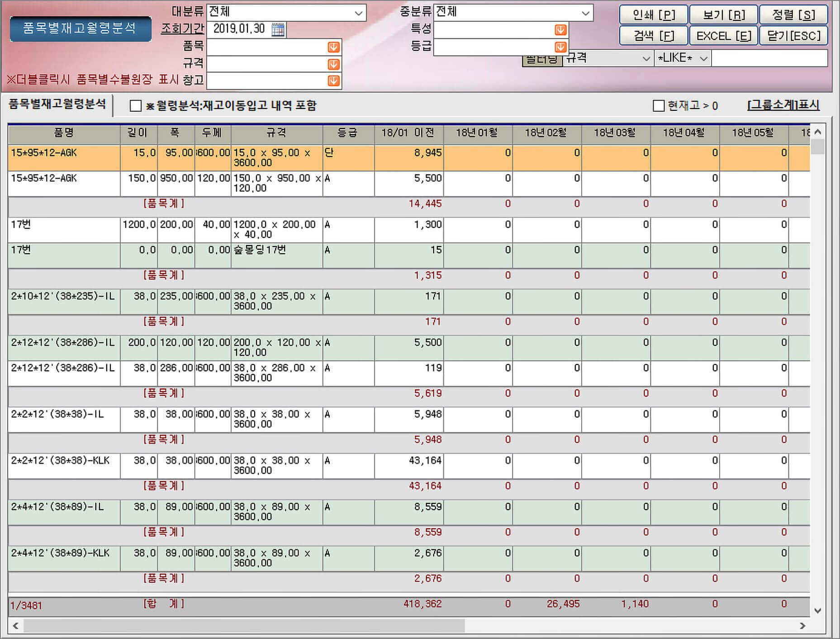Image resolution: width=840 pixels, height=639 pixels.
Task: Select the 2*4*12'(38*89)-KLK row
Action: [x=409, y=559]
